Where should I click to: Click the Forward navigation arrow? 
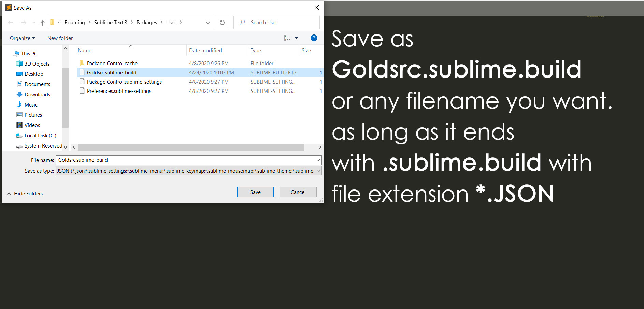click(x=23, y=22)
